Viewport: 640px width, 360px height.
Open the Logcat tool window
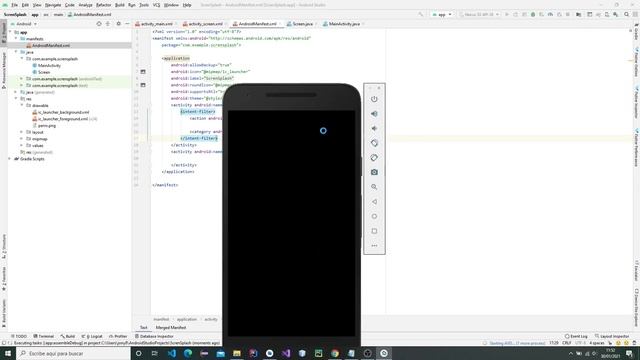[92, 336]
